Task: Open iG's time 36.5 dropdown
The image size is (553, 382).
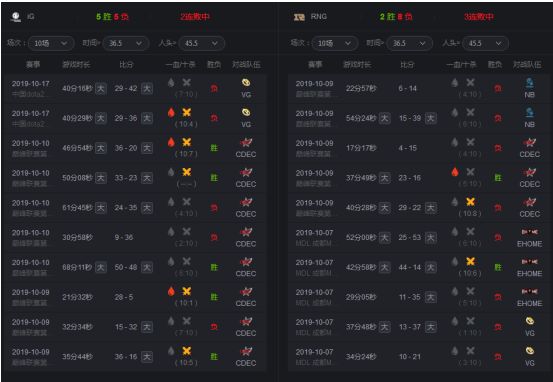Action: pyautogui.click(x=125, y=43)
